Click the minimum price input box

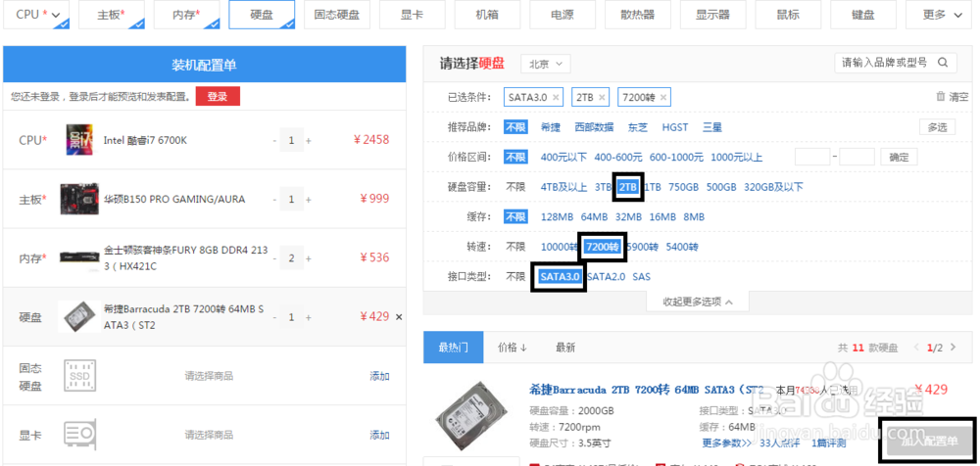[811, 157]
